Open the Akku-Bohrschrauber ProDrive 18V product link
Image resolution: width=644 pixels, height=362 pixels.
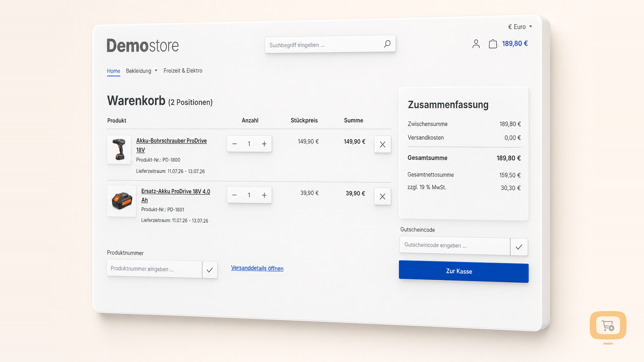(171, 145)
